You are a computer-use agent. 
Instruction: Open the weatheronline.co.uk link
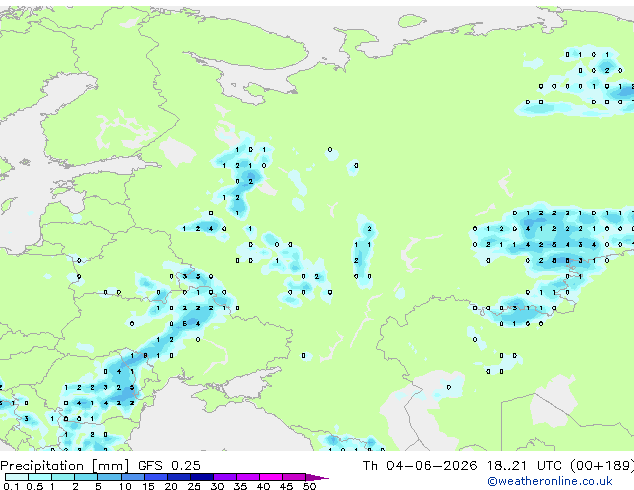[550, 481]
